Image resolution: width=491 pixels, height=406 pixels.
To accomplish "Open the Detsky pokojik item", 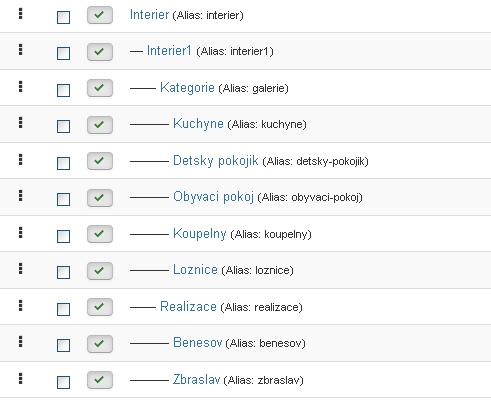I will point(215,161).
